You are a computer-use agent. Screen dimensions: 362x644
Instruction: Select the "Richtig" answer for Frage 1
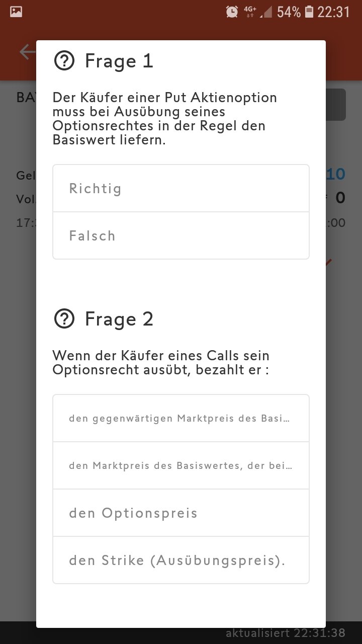[x=181, y=189]
